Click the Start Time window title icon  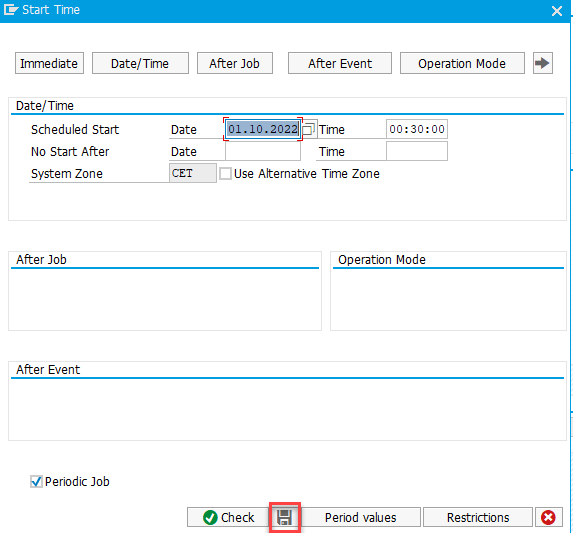(x=11, y=10)
